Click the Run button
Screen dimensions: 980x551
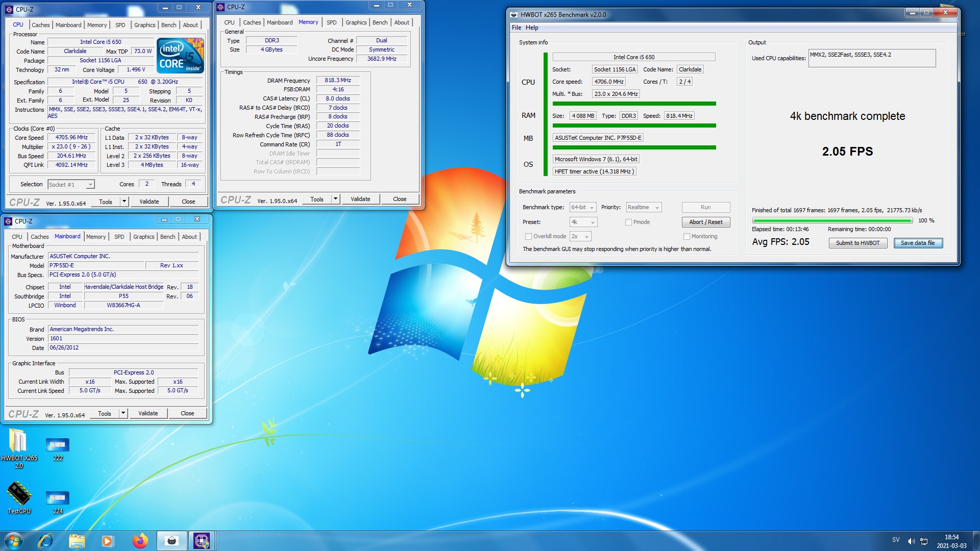coord(706,207)
